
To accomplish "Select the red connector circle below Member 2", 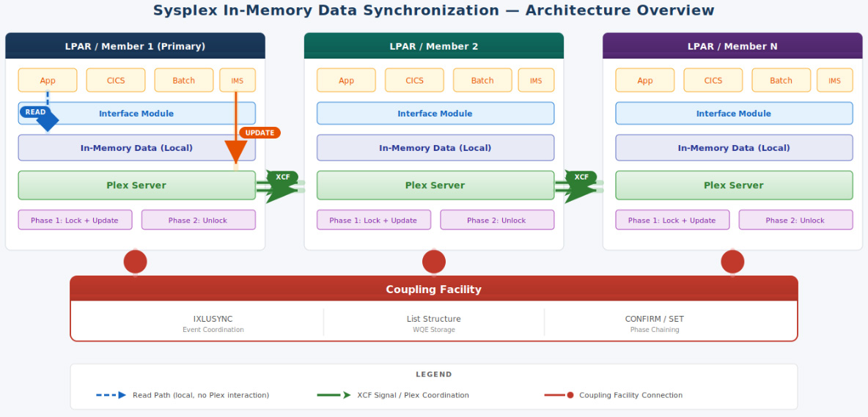I will [434, 262].
